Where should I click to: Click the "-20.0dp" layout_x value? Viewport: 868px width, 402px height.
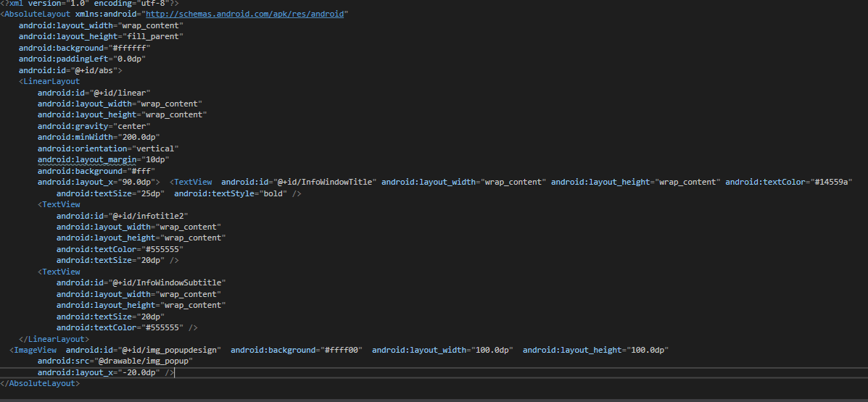[x=139, y=373]
